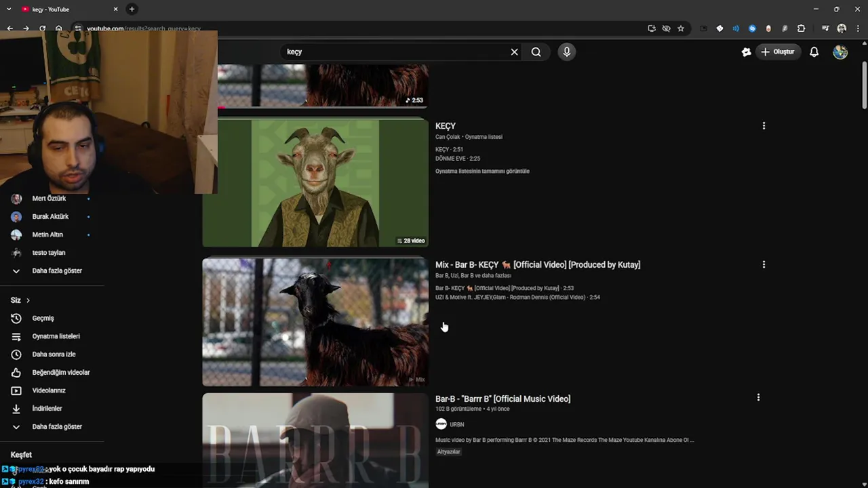Open a new browser tab
Image resolution: width=868 pixels, height=488 pixels.
coord(132,9)
